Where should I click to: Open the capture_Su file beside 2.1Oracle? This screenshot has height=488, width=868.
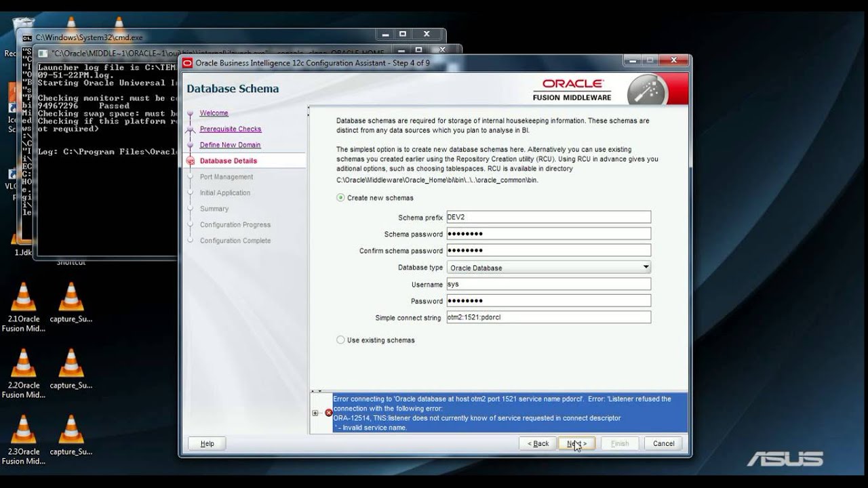[71, 302]
